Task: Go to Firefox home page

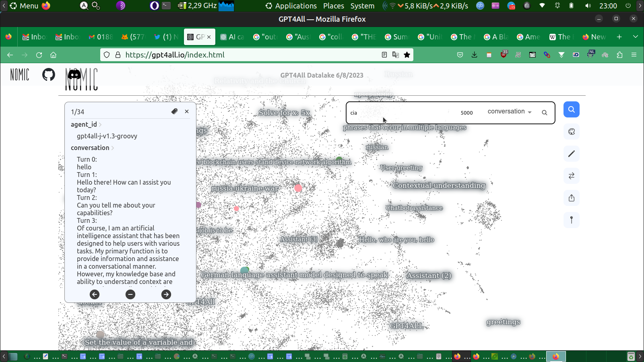Action: point(53,55)
